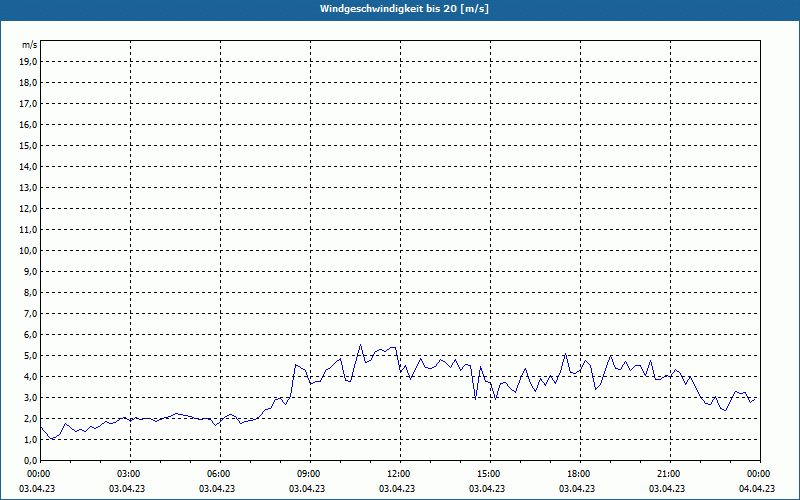Choose the "21:00" x-axis label
The height and width of the screenshot is (500, 800).
[670, 474]
